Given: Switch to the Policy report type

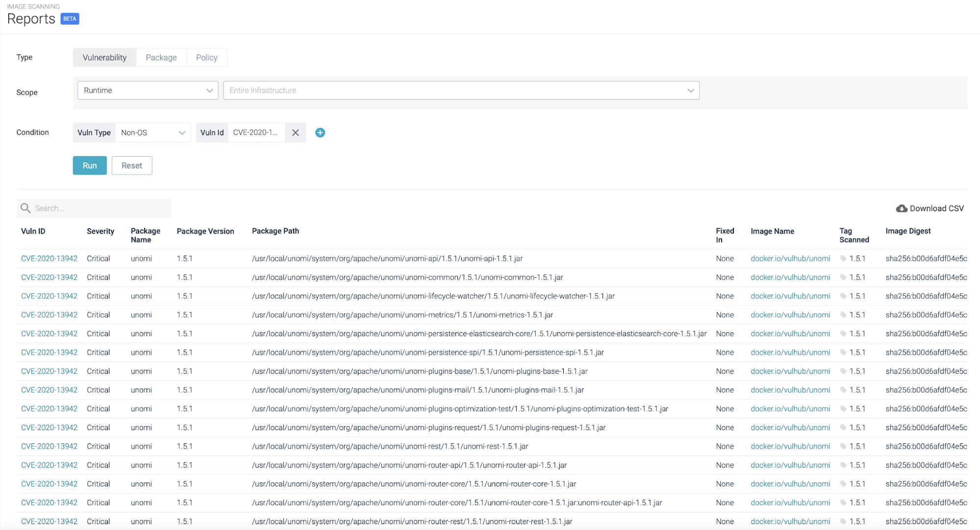Looking at the screenshot, I should 207,57.
